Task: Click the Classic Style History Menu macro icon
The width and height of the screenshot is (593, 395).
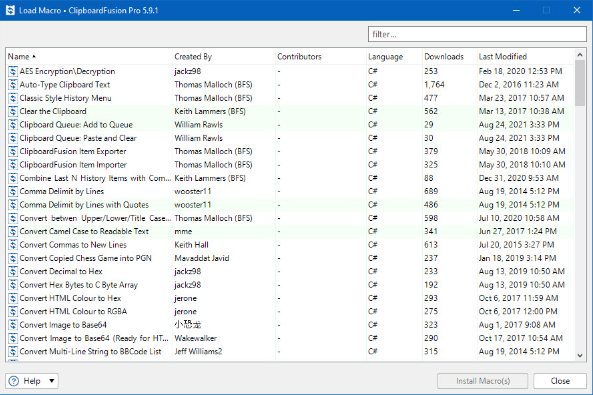Action: click(x=13, y=98)
